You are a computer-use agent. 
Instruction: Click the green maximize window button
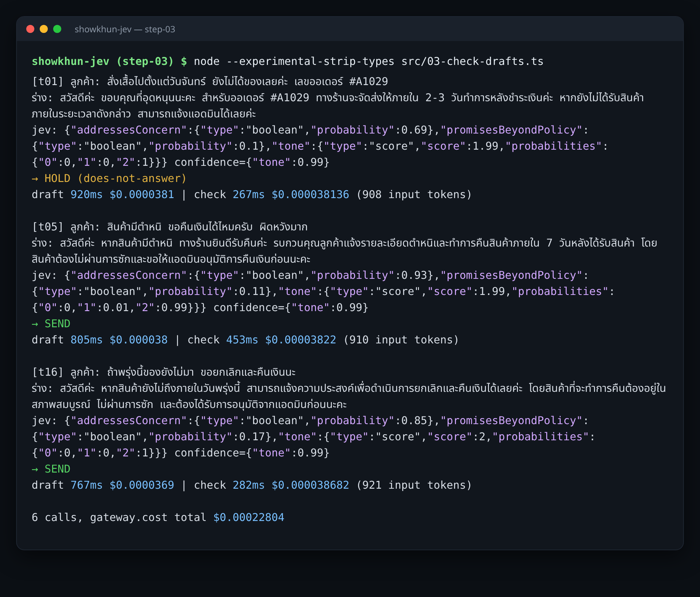tap(58, 29)
